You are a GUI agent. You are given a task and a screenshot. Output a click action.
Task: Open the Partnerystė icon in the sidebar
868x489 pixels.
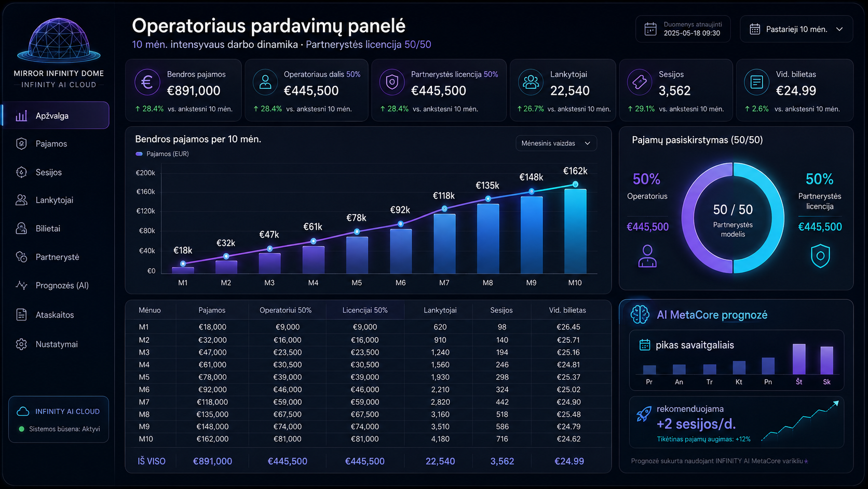pyautogui.click(x=21, y=257)
